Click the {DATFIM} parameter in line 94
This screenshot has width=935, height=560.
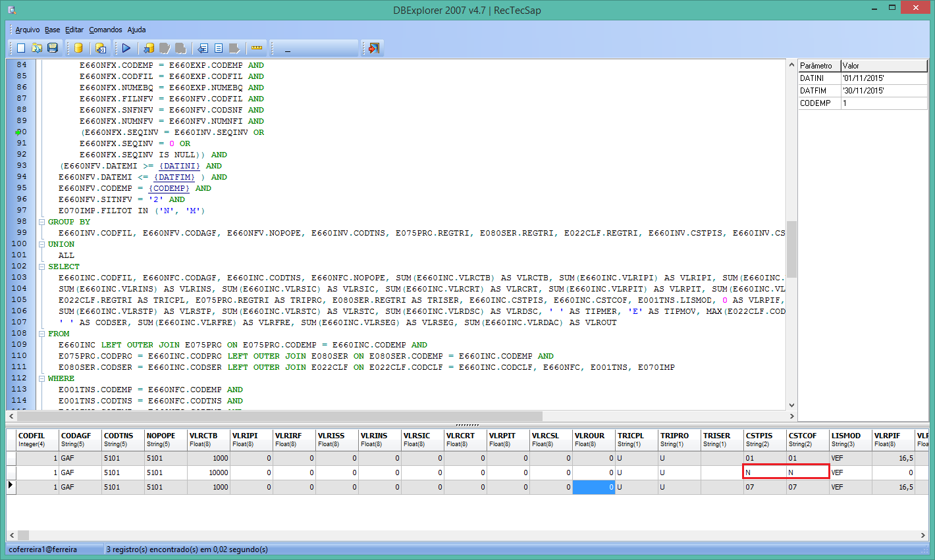tap(174, 177)
